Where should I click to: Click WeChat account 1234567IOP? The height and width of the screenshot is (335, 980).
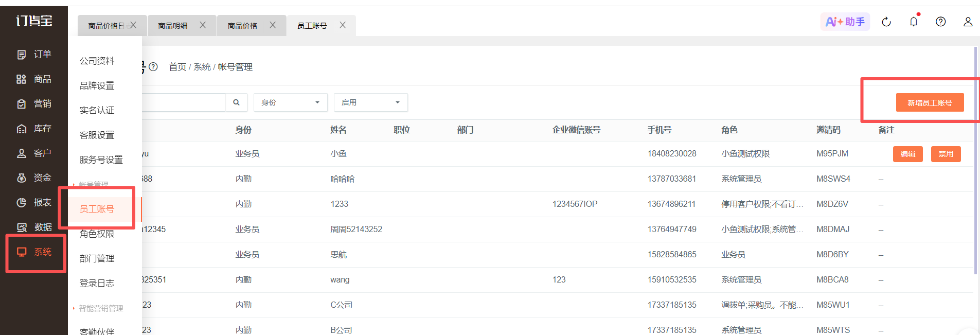(575, 204)
